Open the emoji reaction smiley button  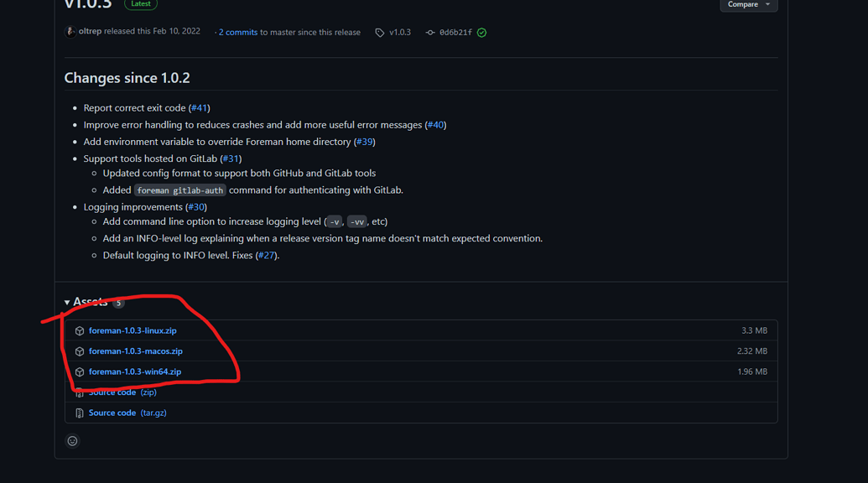72,441
